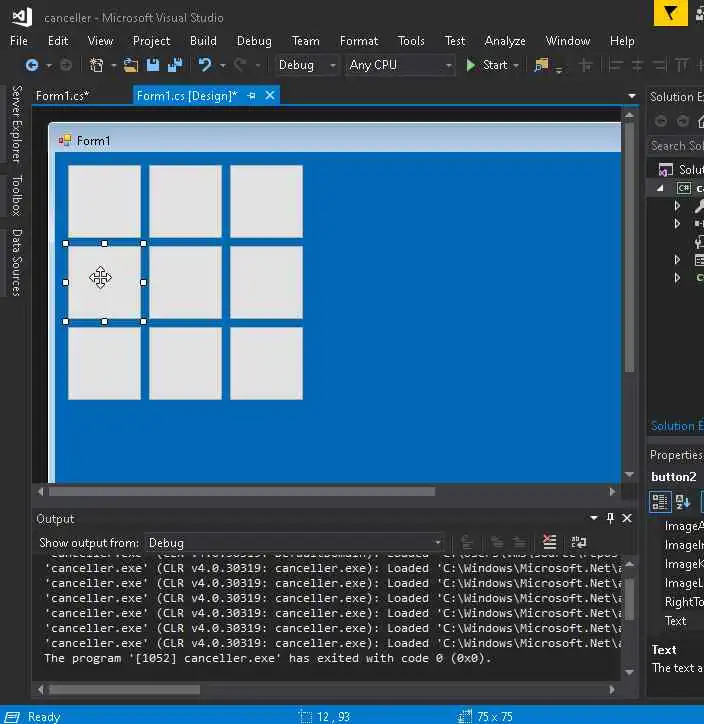Open the Help menu
Image resolution: width=704 pixels, height=724 pixels.
[x=622, y=41]
